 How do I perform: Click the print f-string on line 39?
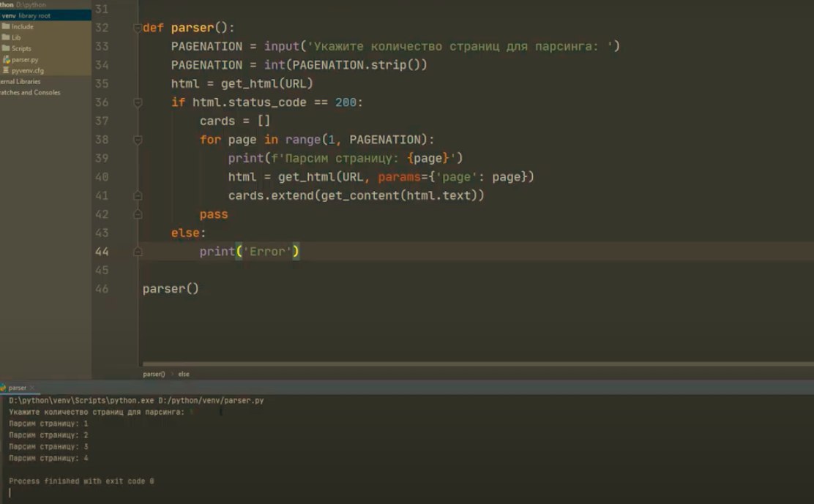tap(346, 158)
